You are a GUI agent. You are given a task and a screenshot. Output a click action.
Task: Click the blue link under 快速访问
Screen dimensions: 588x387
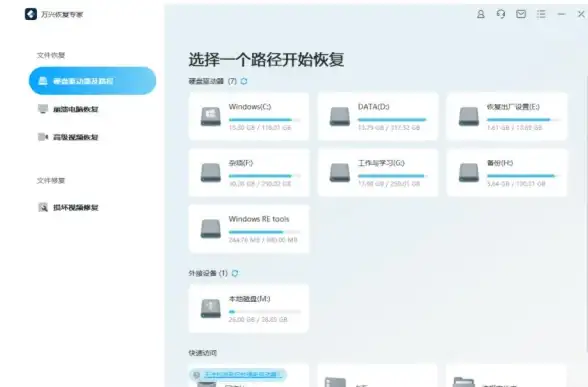[x=242, y=374]
